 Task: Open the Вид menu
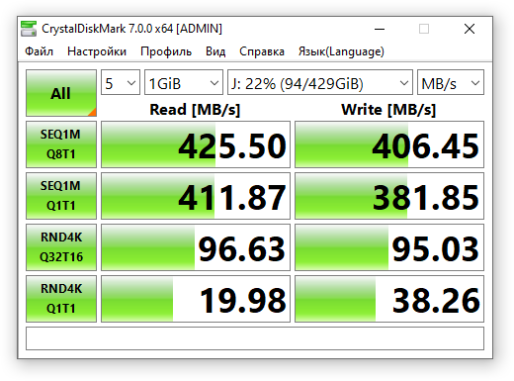click(x=215, y=52)
